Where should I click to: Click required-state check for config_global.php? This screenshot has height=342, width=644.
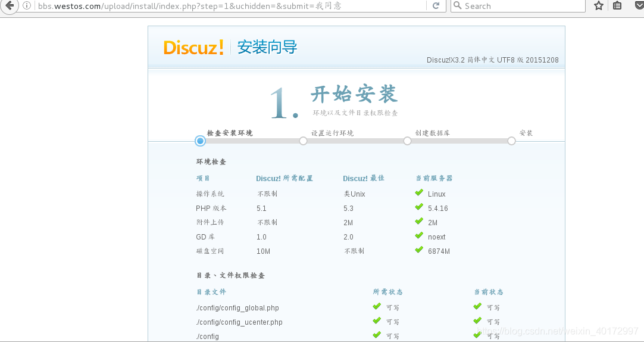377,307
